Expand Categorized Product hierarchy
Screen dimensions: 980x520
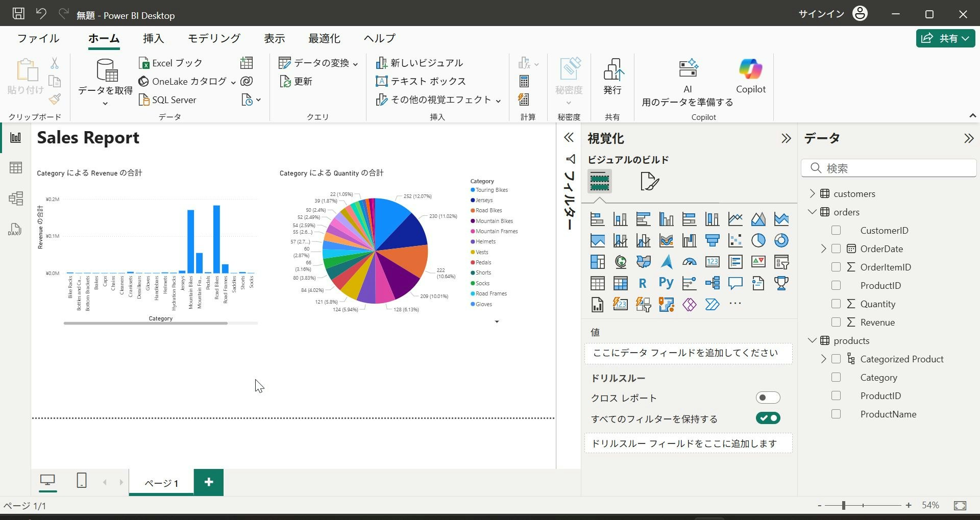[823, 359]
